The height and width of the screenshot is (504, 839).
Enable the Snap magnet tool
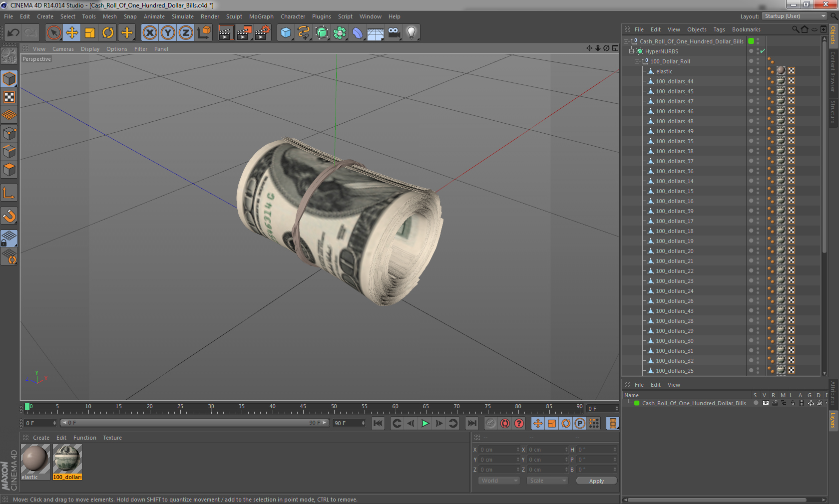pyautogui.click(x=9, y=216)
